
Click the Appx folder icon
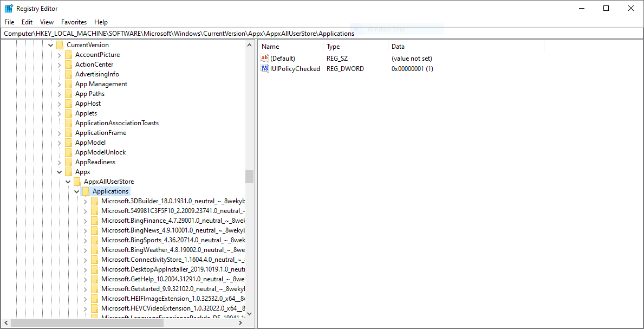69,171
